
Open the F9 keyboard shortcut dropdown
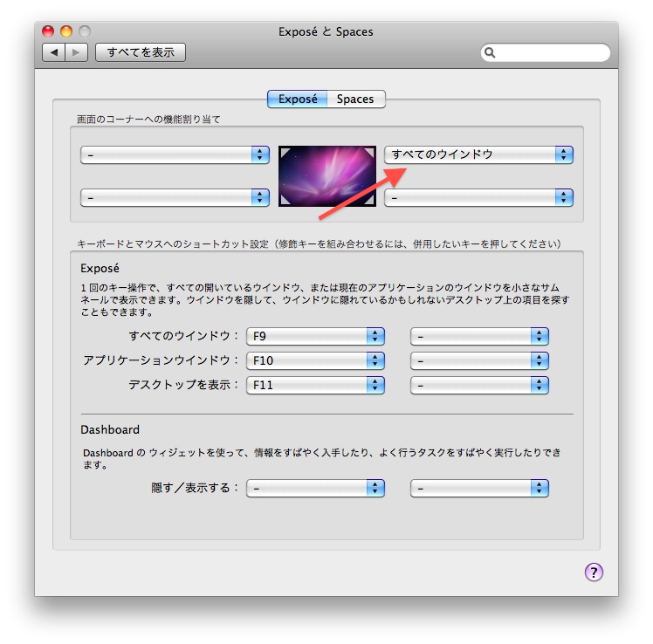click(x=315, y=336)
